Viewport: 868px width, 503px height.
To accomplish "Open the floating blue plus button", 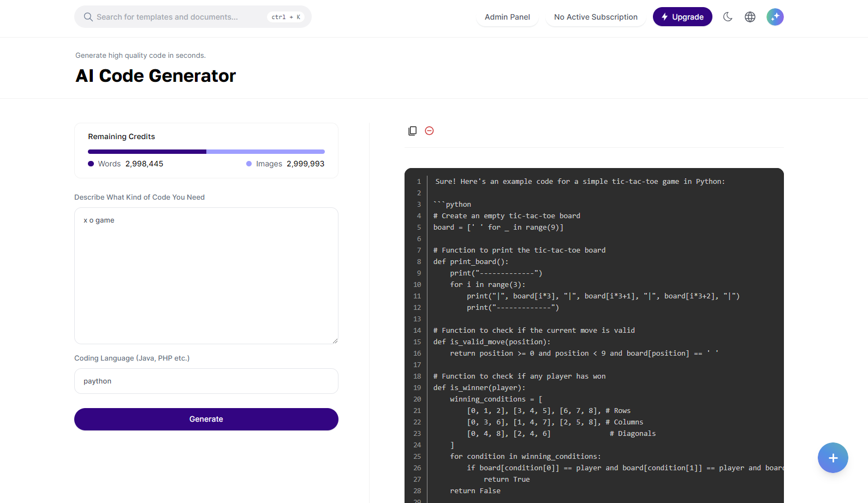I will 833,458.
